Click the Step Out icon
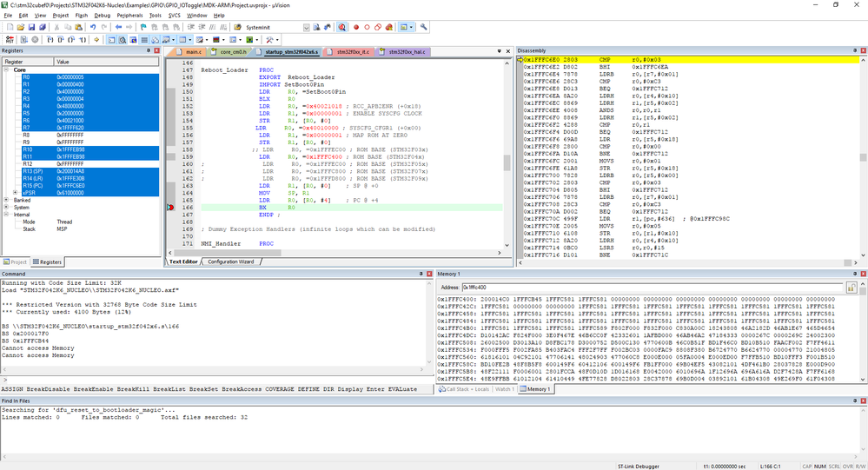Viewport: 868px width, 470px height. 71,40
